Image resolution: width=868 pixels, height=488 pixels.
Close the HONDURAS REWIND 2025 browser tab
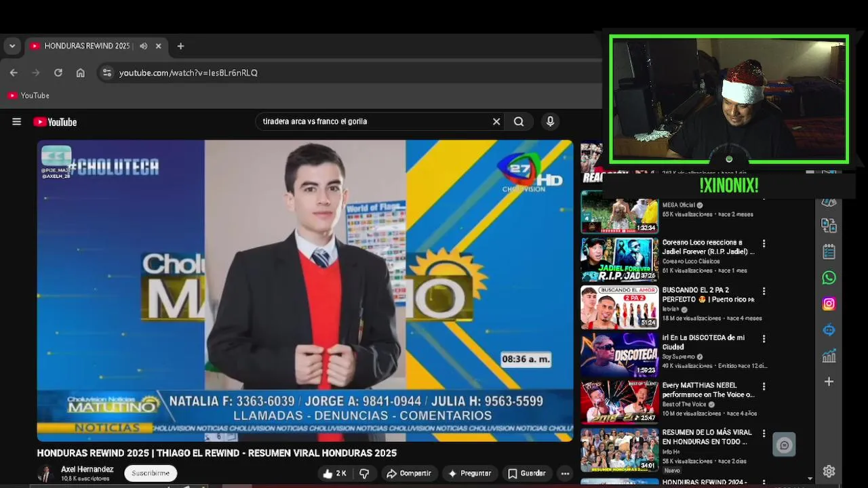coord(158,46)
